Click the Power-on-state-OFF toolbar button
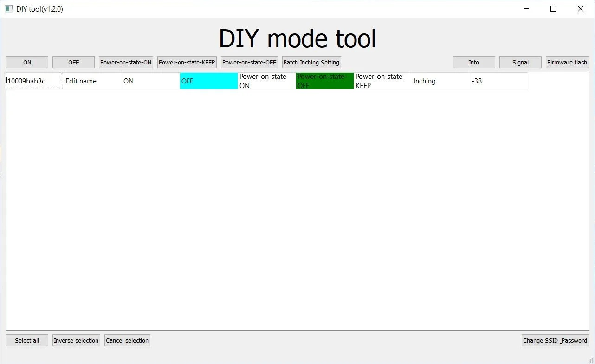This screenshot has height=364, width=595. (x=249, y=62)
